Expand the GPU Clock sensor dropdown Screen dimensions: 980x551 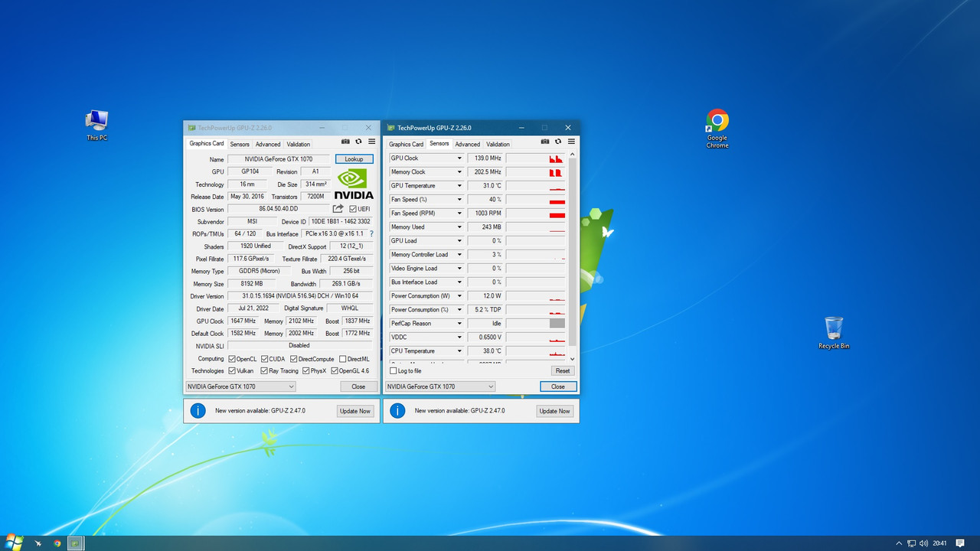[x=459, y=158]
